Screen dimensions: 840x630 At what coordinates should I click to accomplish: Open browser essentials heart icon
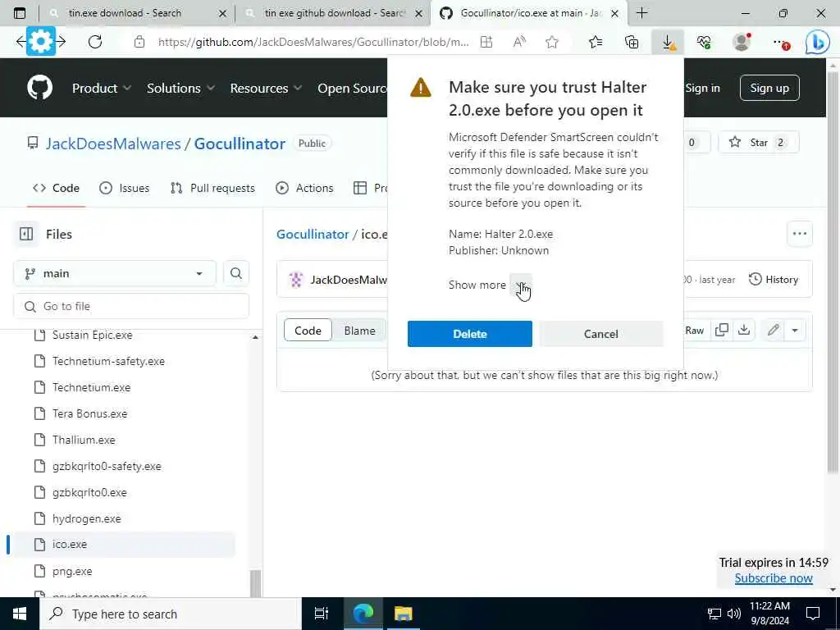(x=704, y=42)
